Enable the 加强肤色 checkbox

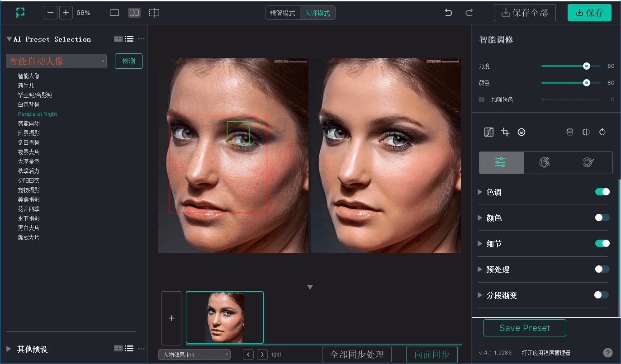[482, 99]
